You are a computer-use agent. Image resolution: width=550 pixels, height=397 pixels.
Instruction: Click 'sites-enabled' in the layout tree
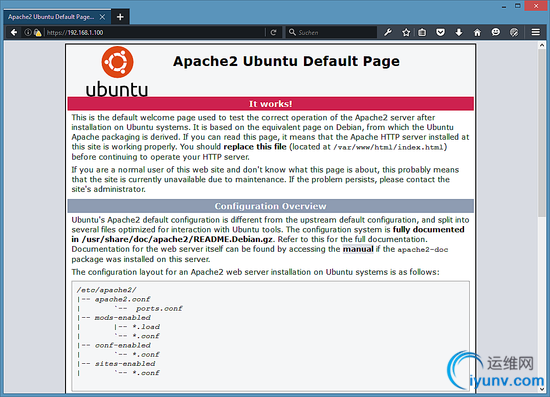click(x=125, y=364)
